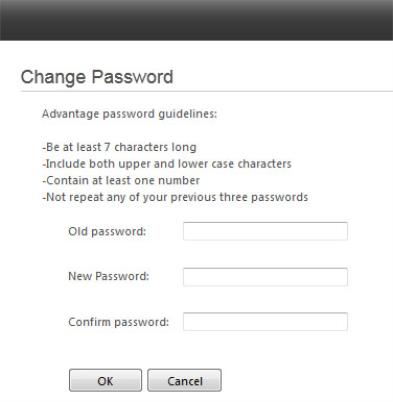This screenshot has width=393, height=402.
Task: Focus the New Password text box
Action: [265, 277]
